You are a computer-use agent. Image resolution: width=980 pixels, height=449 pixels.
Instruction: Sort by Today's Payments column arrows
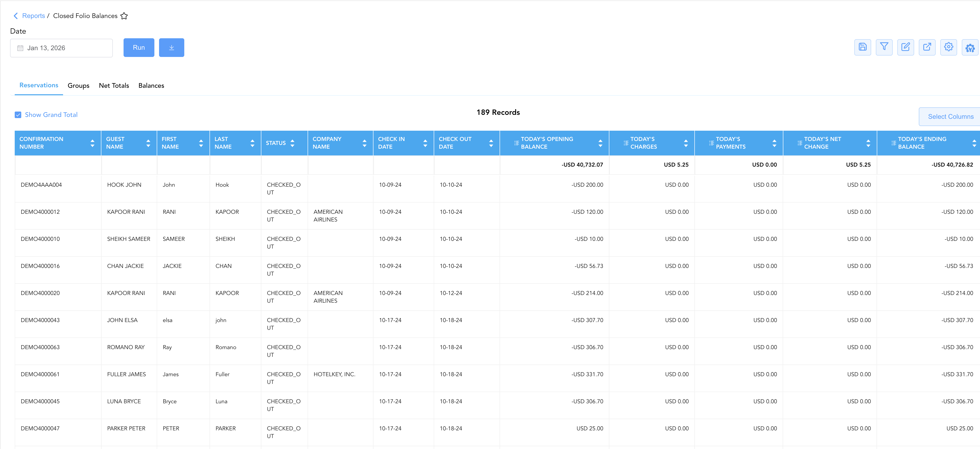click(x=774, y=143)
